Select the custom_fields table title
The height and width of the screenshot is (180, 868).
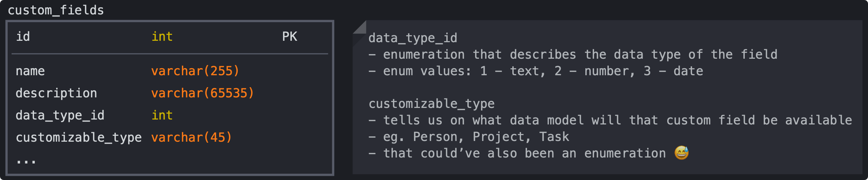56,10
